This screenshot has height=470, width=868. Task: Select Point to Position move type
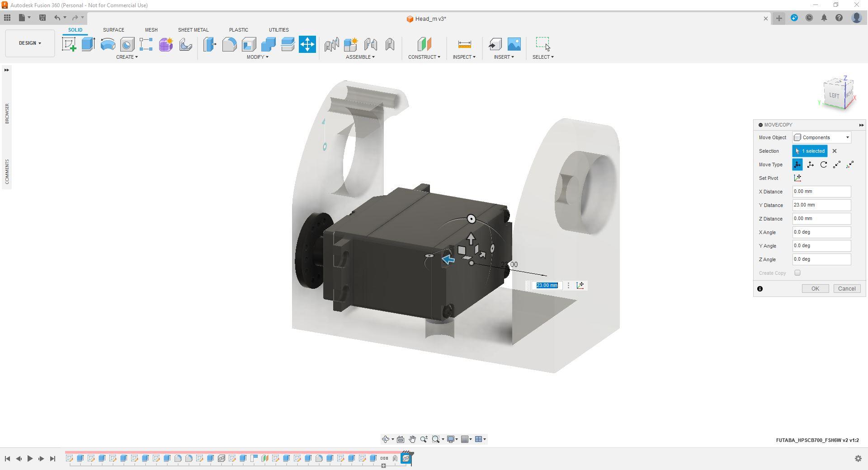pyautogui.click(x=850, y=164)
